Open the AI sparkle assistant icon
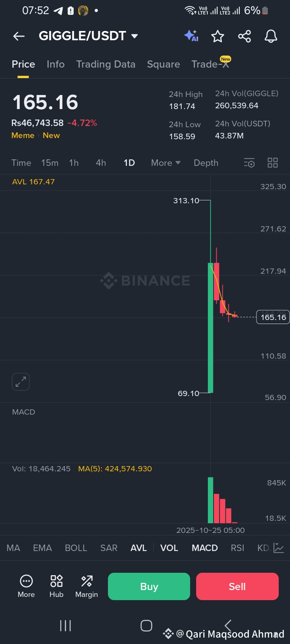Screen dimensions: 290x644 [191, 36]
